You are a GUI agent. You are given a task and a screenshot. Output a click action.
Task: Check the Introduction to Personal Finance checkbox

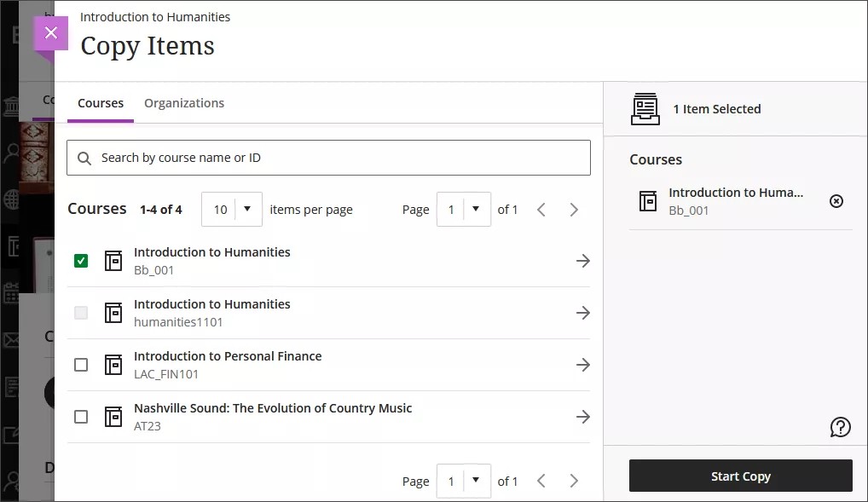click(81, 365)
